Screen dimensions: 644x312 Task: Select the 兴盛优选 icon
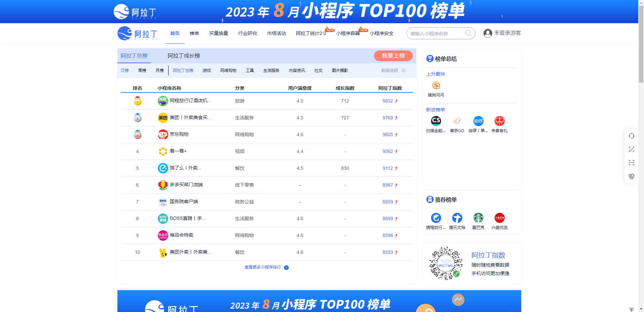(499, 218)
